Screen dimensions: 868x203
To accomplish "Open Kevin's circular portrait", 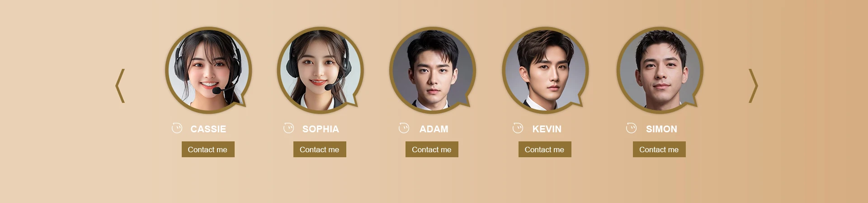I will point(545,70).
